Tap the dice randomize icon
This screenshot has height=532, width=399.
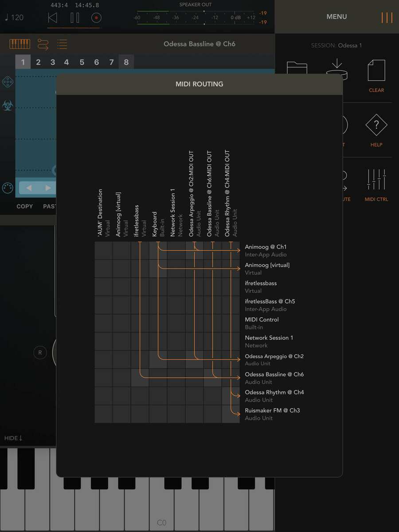(x=8, y=82)
